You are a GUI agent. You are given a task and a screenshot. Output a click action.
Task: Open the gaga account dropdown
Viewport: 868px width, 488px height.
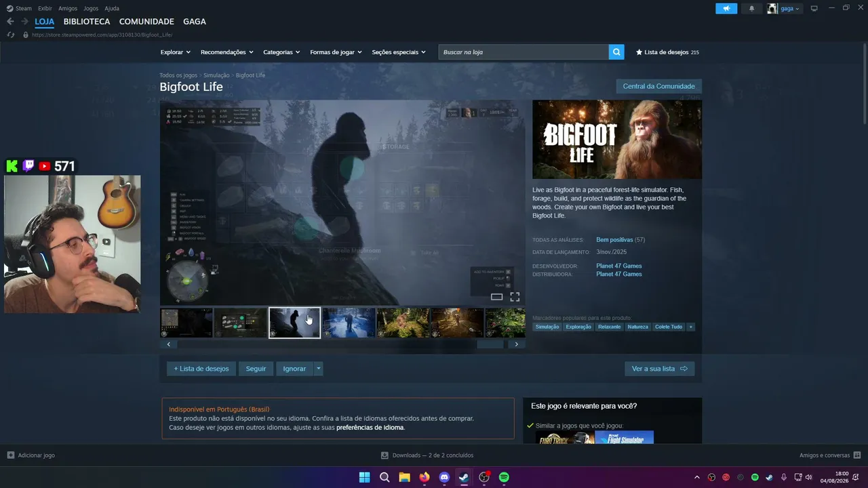[x=791, y=9]
